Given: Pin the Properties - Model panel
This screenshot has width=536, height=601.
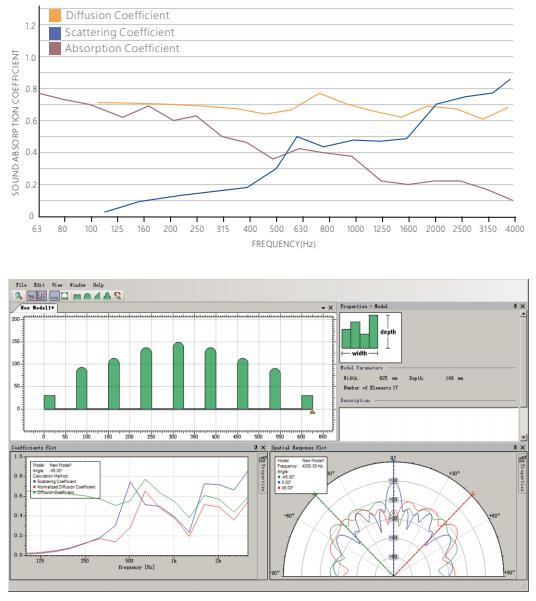Looking at the screenshot, I should pos(515,306).
